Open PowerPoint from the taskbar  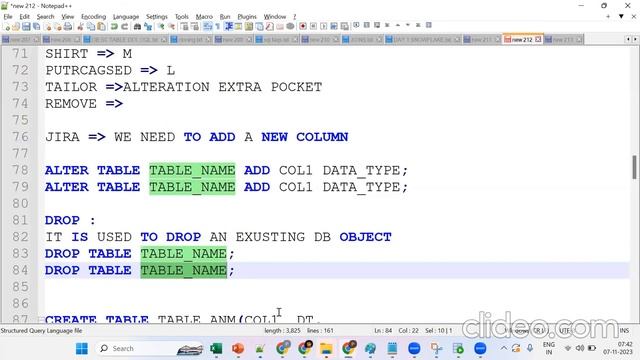click(x=238, y=349)
